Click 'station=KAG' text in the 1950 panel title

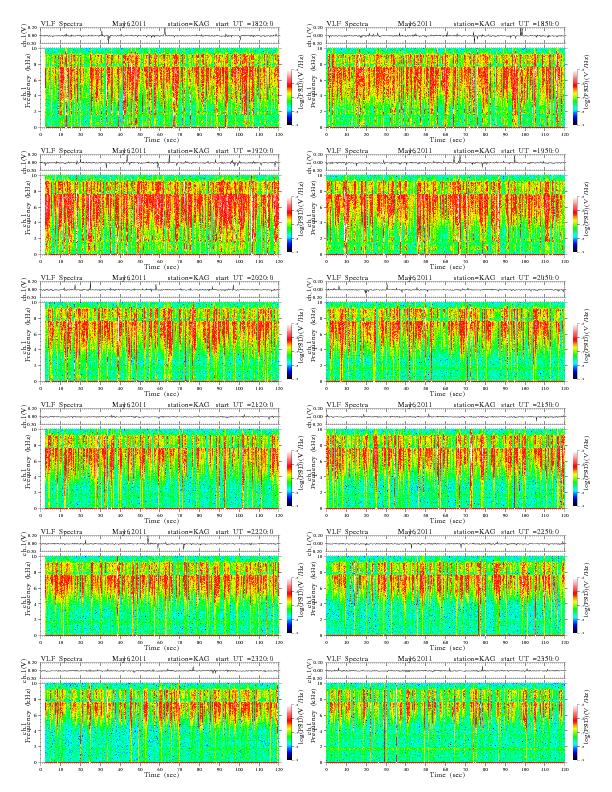point(474,151)
